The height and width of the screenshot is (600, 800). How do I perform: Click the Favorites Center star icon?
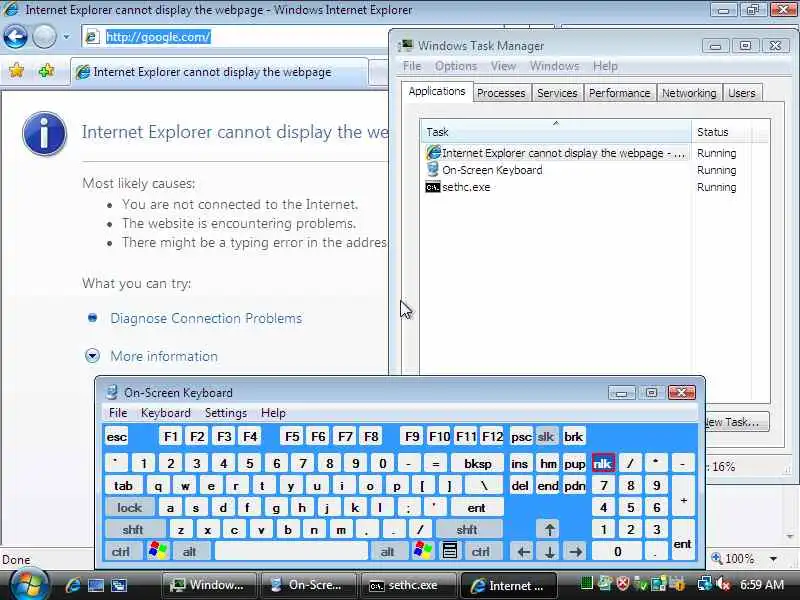click(16, 70)
